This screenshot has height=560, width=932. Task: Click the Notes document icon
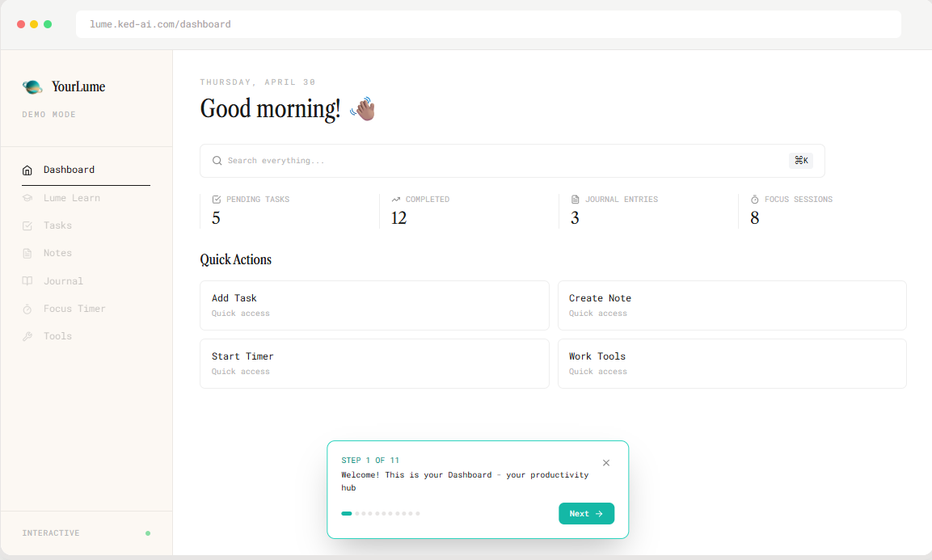coord(27,253)
